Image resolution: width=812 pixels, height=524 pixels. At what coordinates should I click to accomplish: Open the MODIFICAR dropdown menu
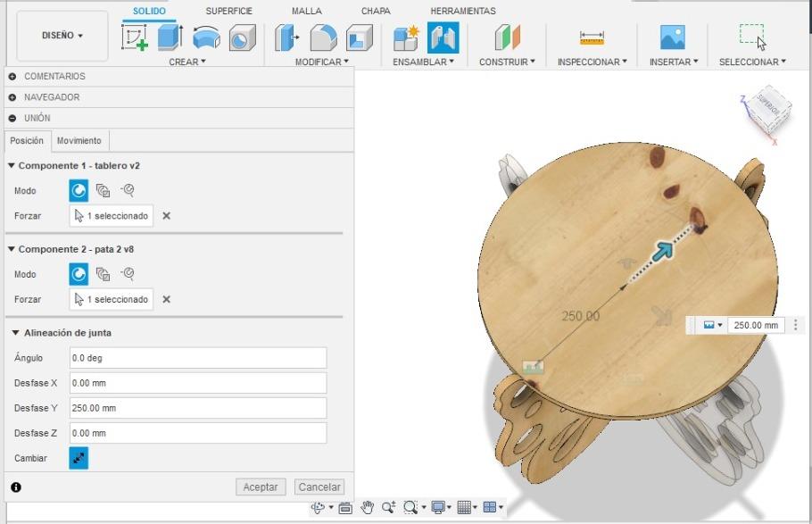321,62
